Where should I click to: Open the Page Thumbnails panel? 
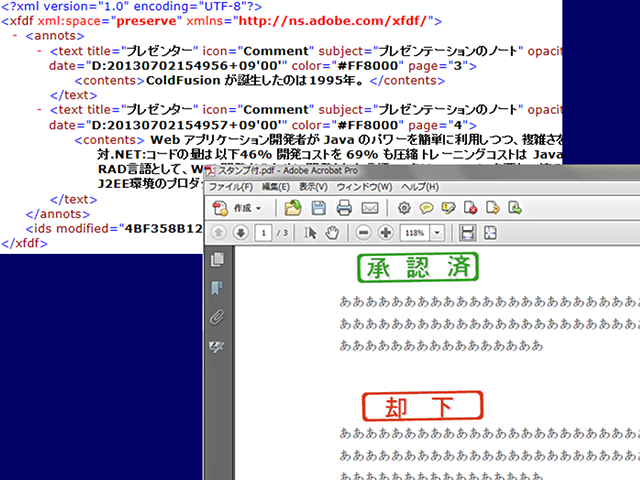(x=218, y=260)
